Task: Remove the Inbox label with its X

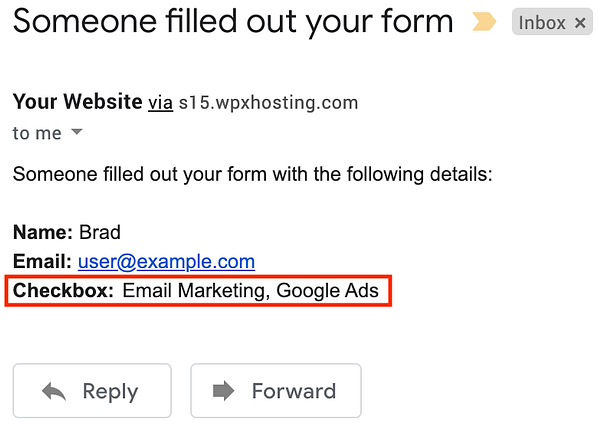Action: (x=580, y=23)
